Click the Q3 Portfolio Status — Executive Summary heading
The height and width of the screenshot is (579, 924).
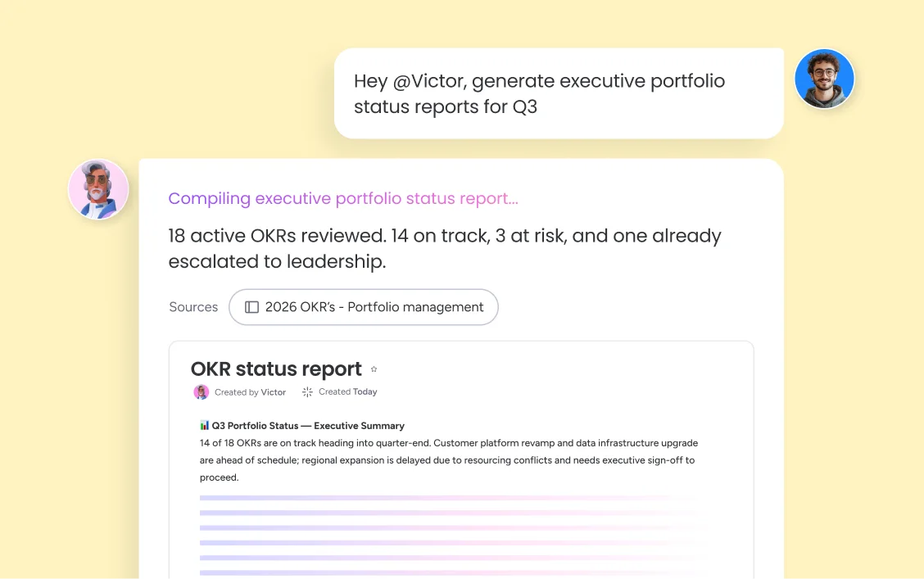tap(308, 426)
